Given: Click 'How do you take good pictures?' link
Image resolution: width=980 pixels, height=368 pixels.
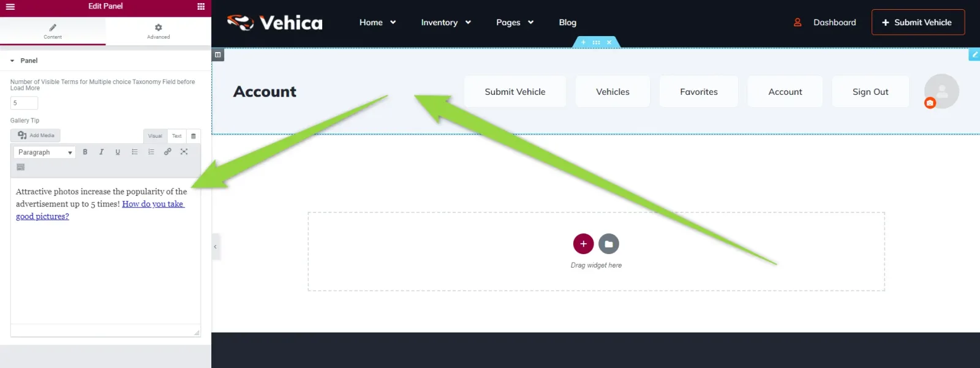Looking at the screenshot, I should (x=100, y=210).
